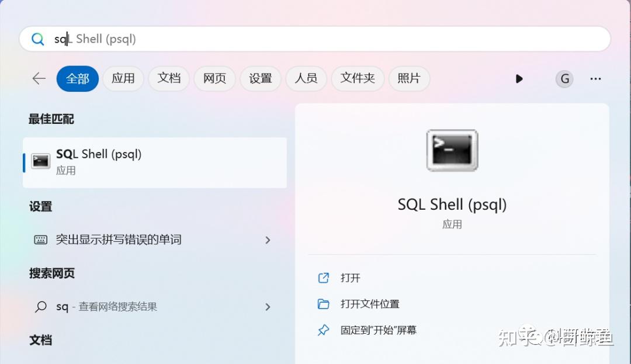Expand the spelling errors setting chevron

[x=268, y=240]
